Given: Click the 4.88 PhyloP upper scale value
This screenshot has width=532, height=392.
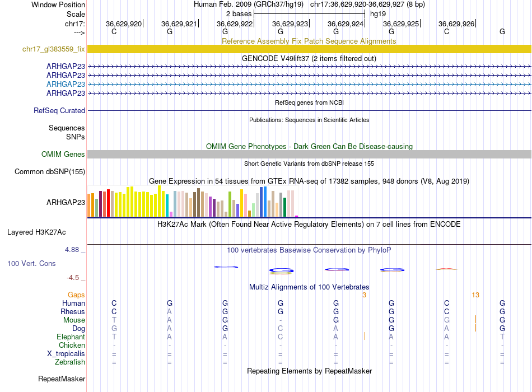Looking at the screenshot, I should (72, 250).
